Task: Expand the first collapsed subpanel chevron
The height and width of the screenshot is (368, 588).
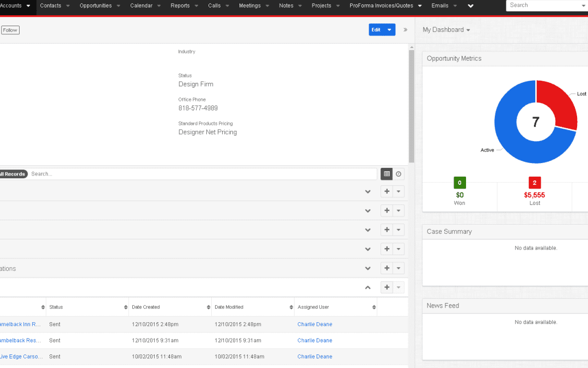Action: coord(368,191)
